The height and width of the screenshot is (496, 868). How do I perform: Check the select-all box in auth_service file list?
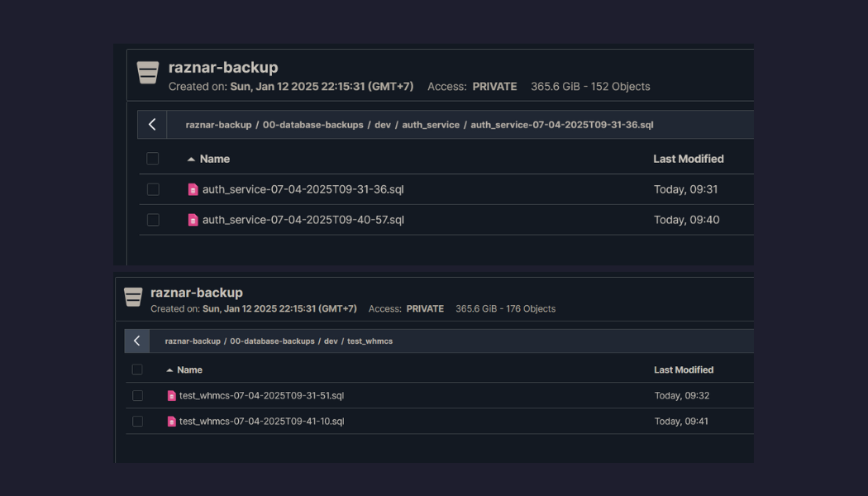pyautogui.click(x=153, y=159)
